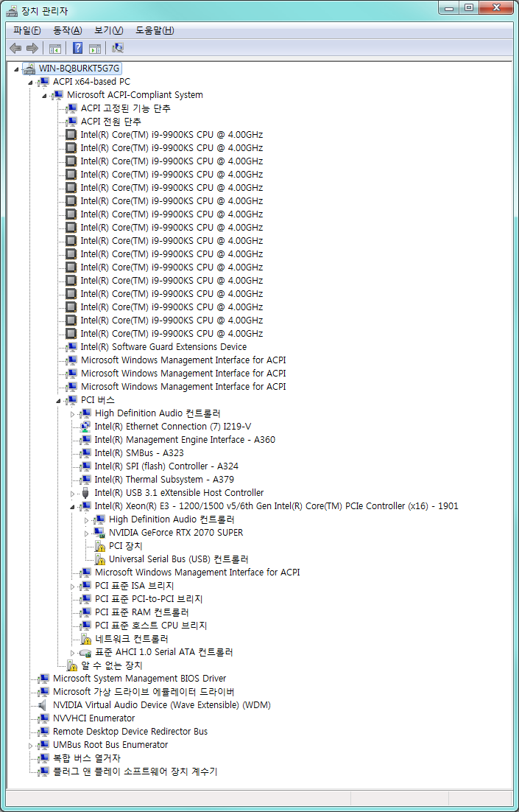Expand the Intel USB 3.1 eXtensible Host Controller node

[x=72, y=493]
